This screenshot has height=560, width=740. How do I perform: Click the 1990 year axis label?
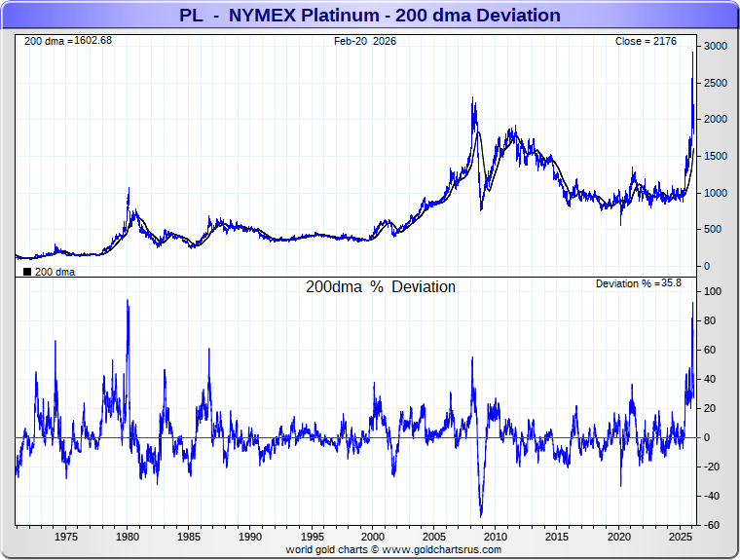click(249, 537)
